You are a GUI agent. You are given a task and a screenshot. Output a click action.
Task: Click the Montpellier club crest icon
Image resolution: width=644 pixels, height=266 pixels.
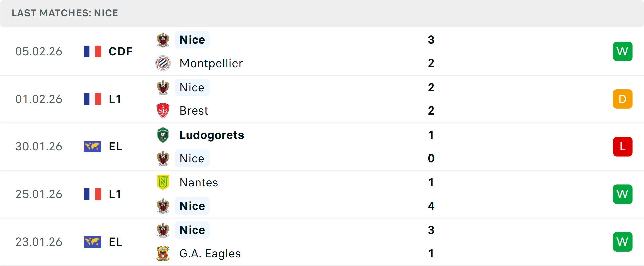coord(163,63)
